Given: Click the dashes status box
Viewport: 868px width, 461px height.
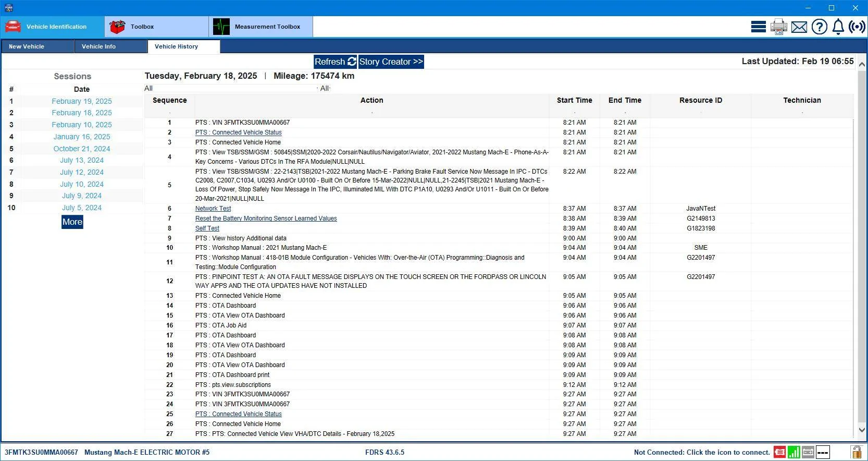Looking at the screenshot, I should 823,452.
